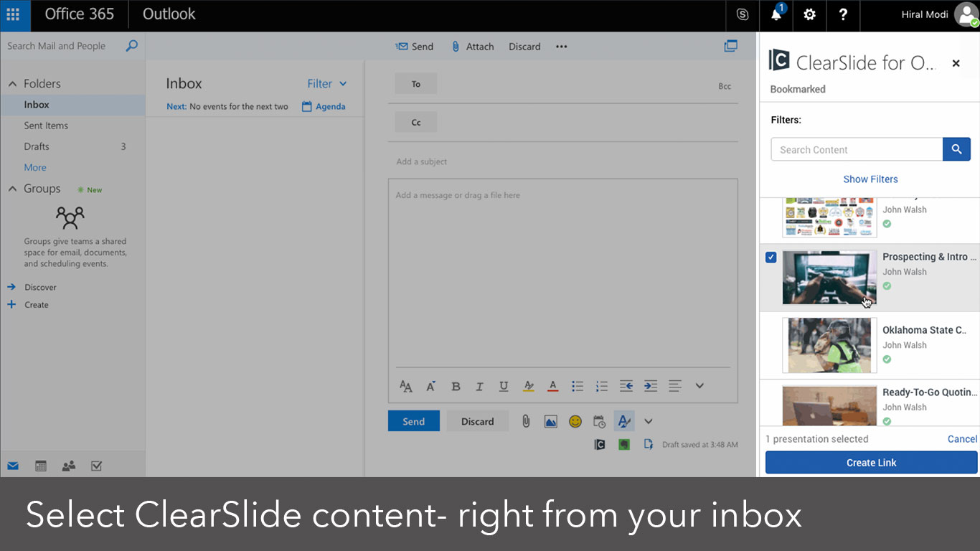Switch to the Calendar view icon
The height and width of the screenshot is (551, 980).
pos(41,466)
